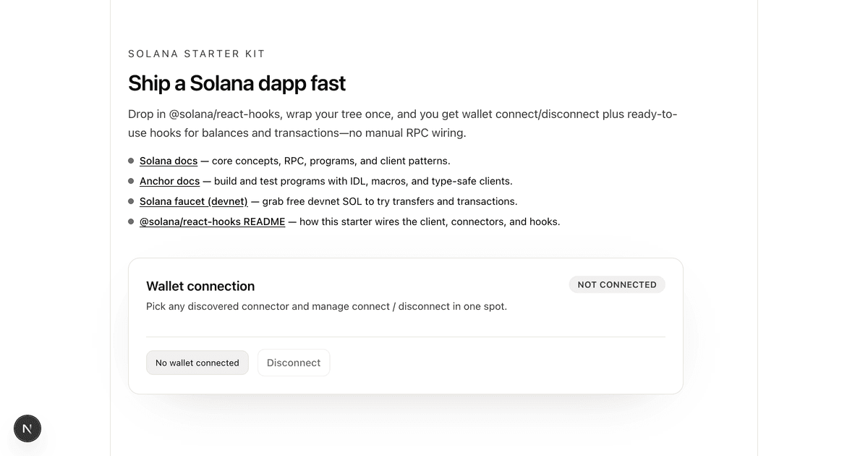Open the Next.js dev tools indicator
The width and height of the screenshot is (868, 456).
27,428
